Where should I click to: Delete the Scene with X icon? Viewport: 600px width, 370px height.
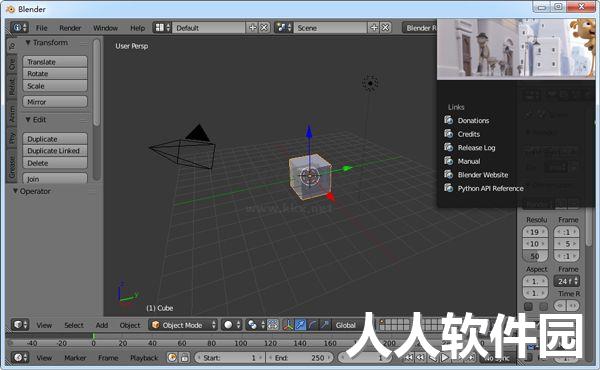(386, 28)
